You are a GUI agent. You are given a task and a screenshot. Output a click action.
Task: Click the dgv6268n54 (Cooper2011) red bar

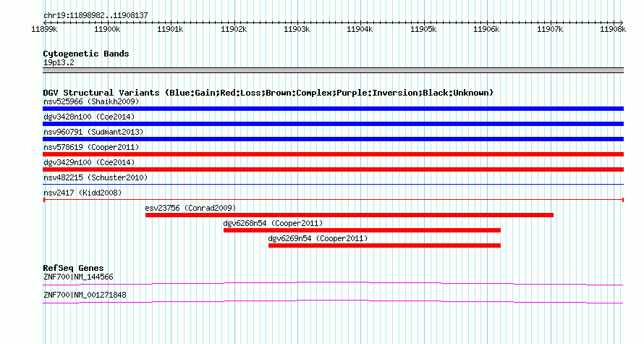362,230
